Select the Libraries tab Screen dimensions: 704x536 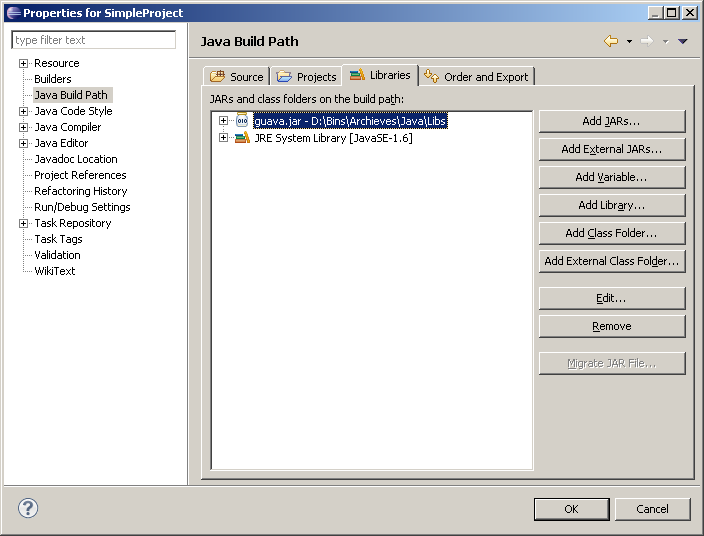(380, 75)
